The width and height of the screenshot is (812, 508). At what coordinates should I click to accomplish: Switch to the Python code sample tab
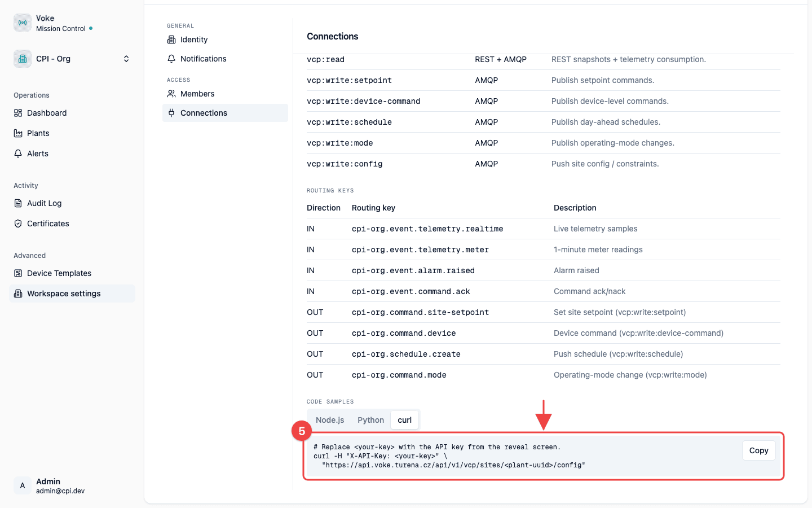(370, 420)
